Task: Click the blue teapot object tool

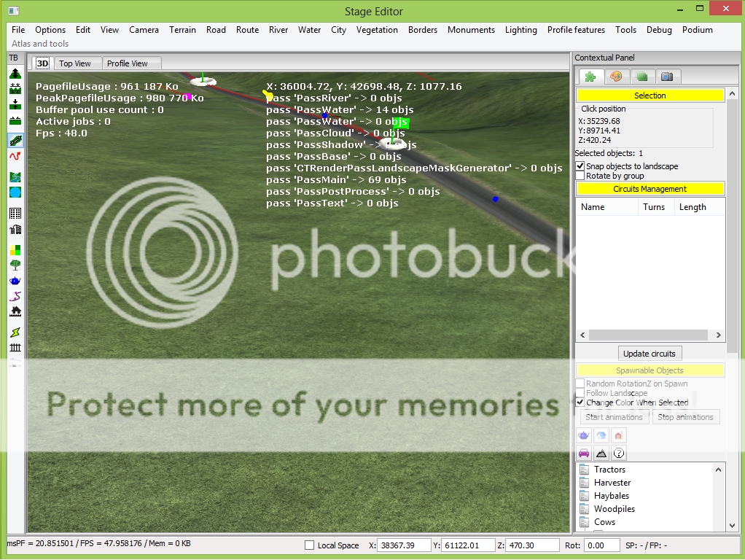Action: [15, 281]
